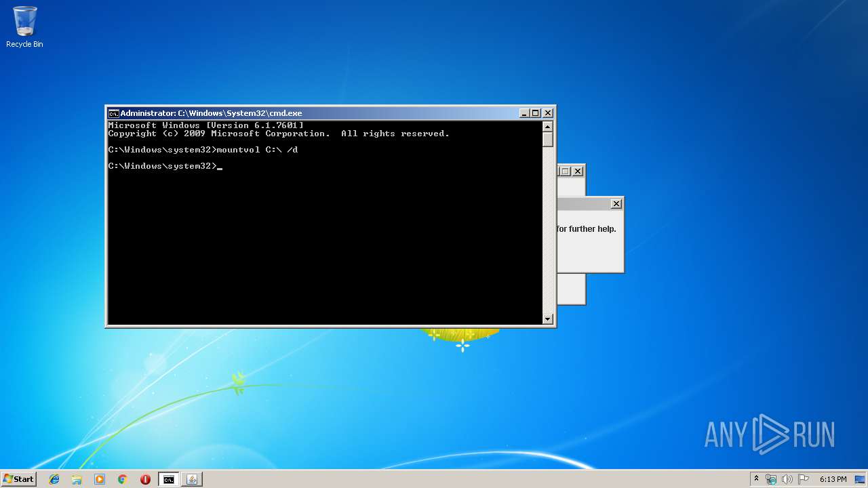Open Windows Explorer from taskbar
Image resolution: width=868 pixels, height=488 pixels.
coord(77,479)
